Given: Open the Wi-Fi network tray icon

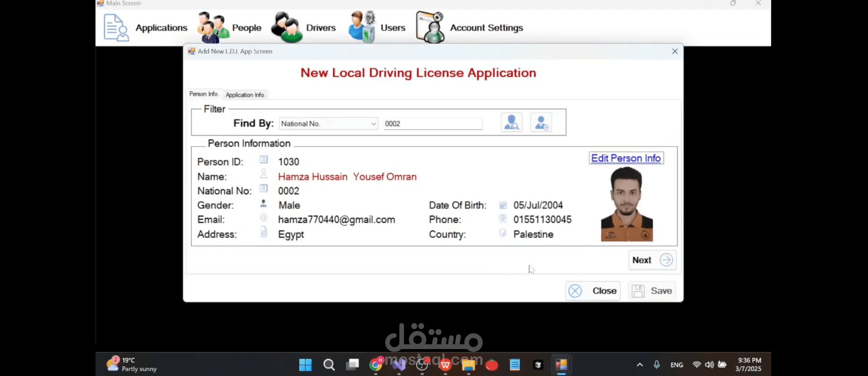Looking at the screenshot, I should [x=696, y=365].
